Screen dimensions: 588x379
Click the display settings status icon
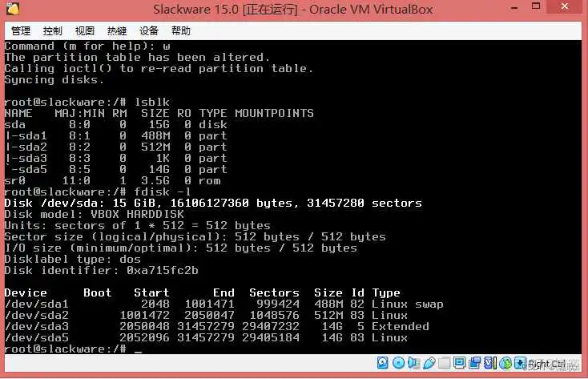(459, 363)
